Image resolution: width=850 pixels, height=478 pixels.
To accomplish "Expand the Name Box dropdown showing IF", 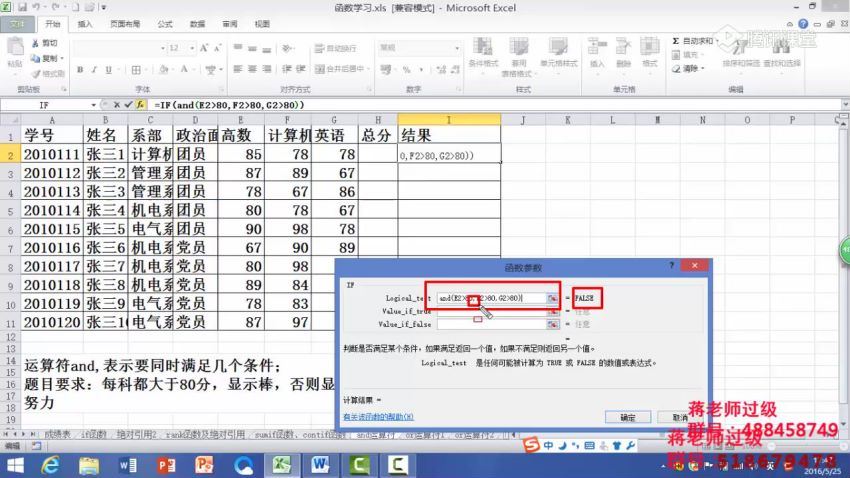I will (93, 105).
